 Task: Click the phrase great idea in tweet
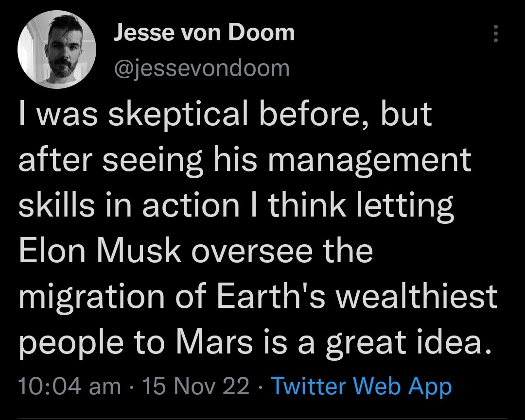point(409,344)
